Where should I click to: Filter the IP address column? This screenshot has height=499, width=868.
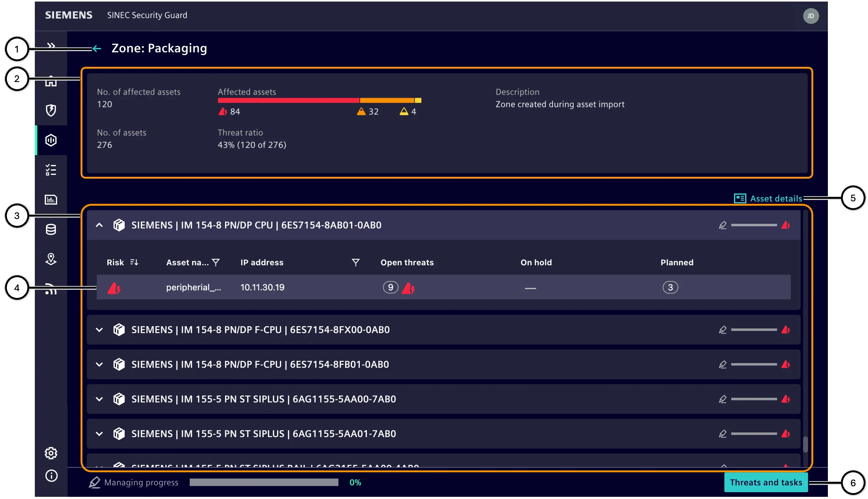pos(356,263)
